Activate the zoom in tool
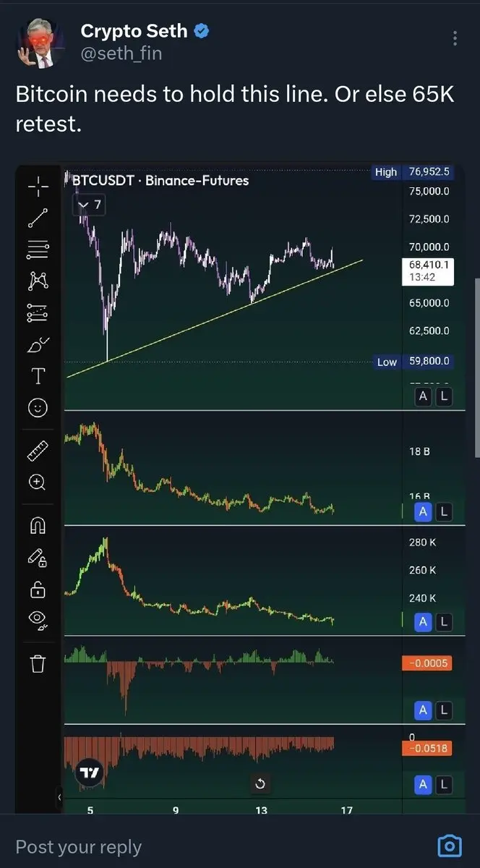 38,482
